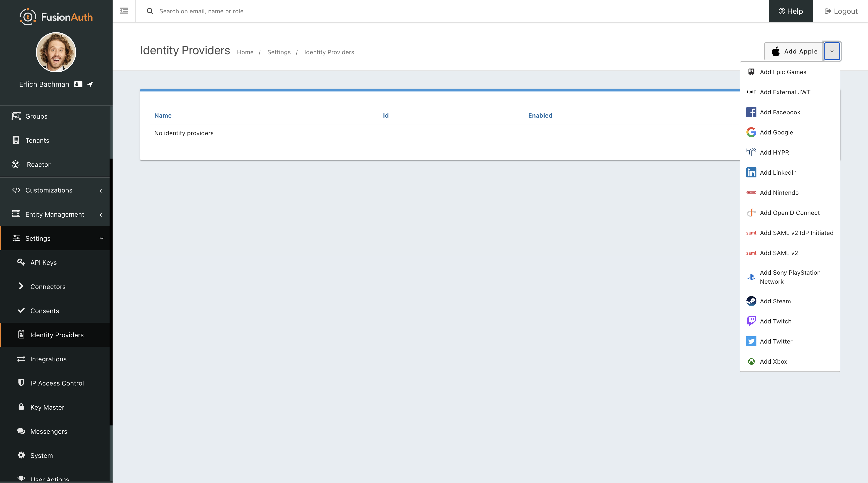Click the user card icon beside Erlich Bachman
868x483 pixels.
[78, 84]
